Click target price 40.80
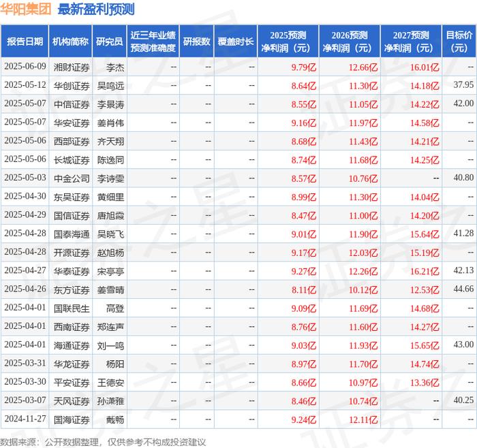The height and width of the screenshot is (448, 477). (x=463, y=178)
